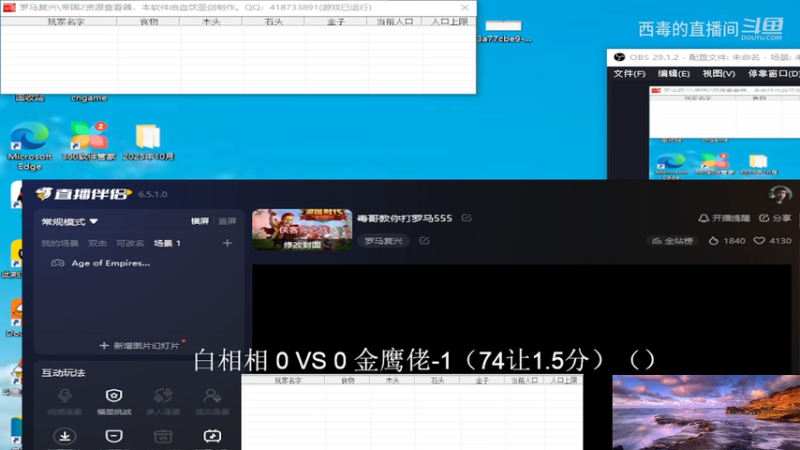Click the 金子 column header in resource viewer
This screenshot has width=800, height=450.
[336, 21]
